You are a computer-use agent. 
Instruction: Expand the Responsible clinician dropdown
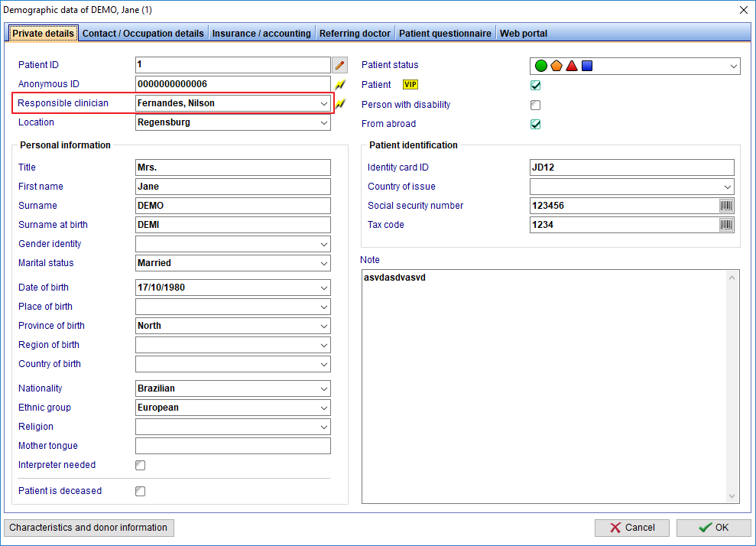tap(324, 104)
